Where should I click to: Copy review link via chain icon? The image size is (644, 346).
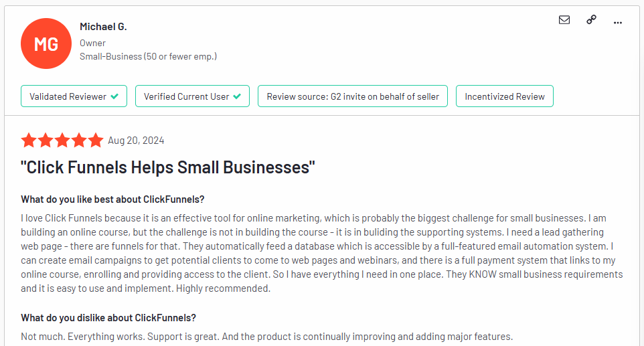point(591,19)
